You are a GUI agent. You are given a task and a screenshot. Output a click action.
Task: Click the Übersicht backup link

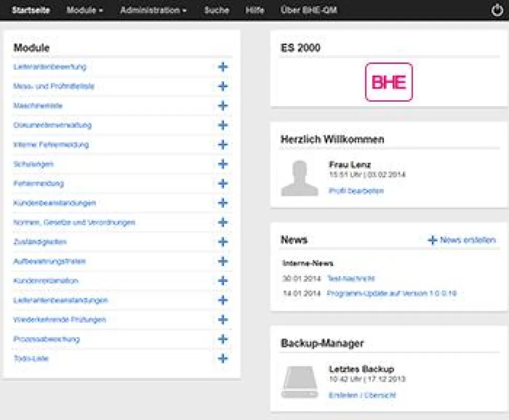[x=380, y=395]
